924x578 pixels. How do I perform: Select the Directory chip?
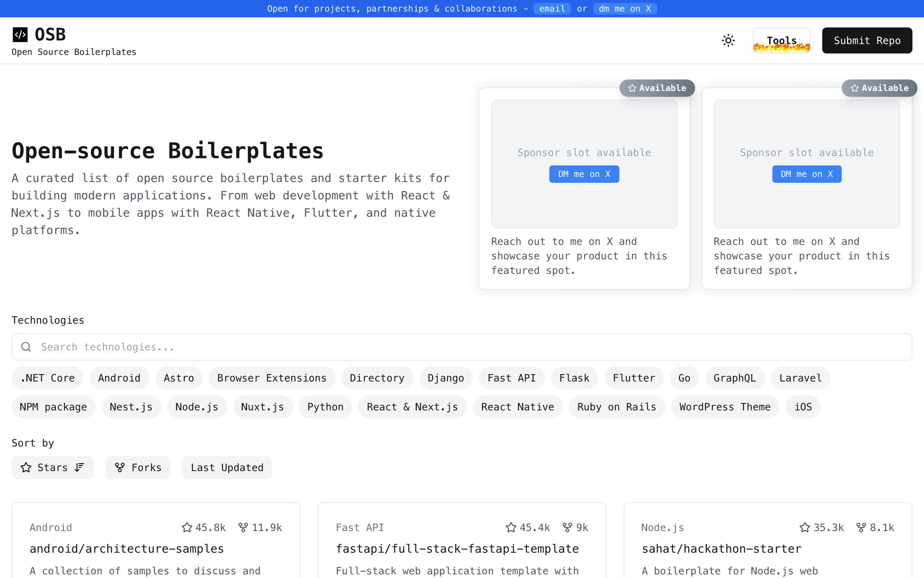tap(377, 378)
